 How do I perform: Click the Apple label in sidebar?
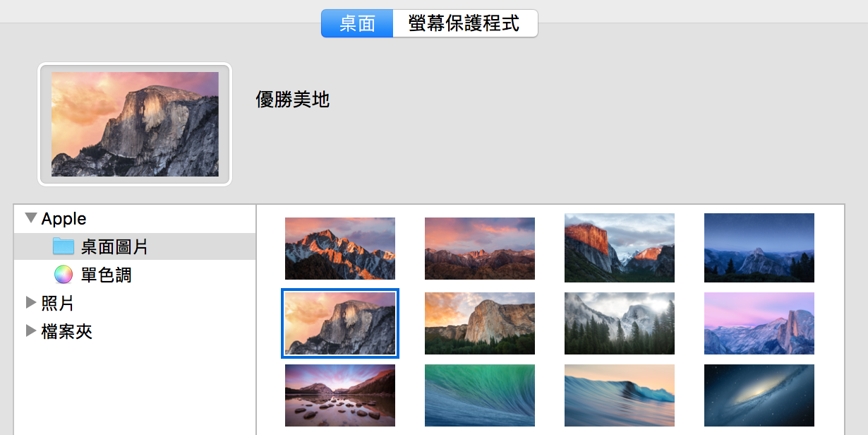(64, 219)
